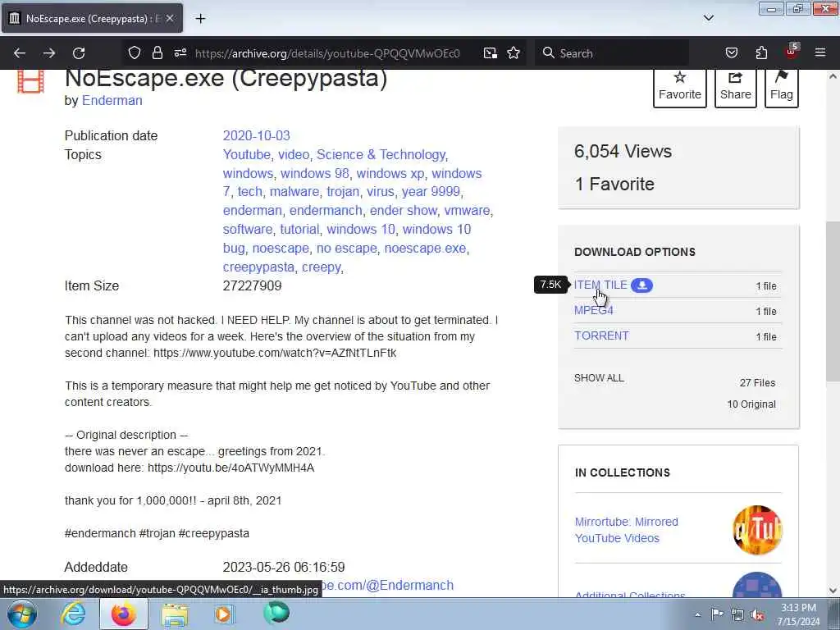Select the NoEscape.exe (Creepypasta) tab

(x=92, y=19)
